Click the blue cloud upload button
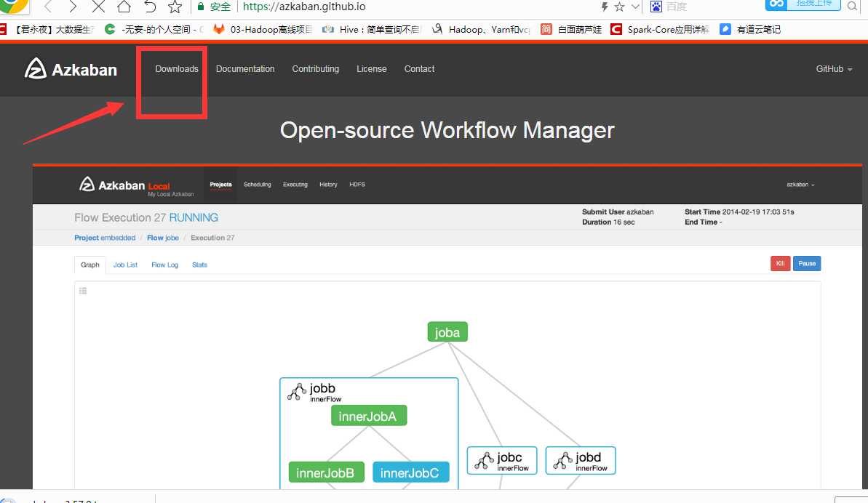Image resolution: width=868 pixels, height=503 pixels. (803, 4)
